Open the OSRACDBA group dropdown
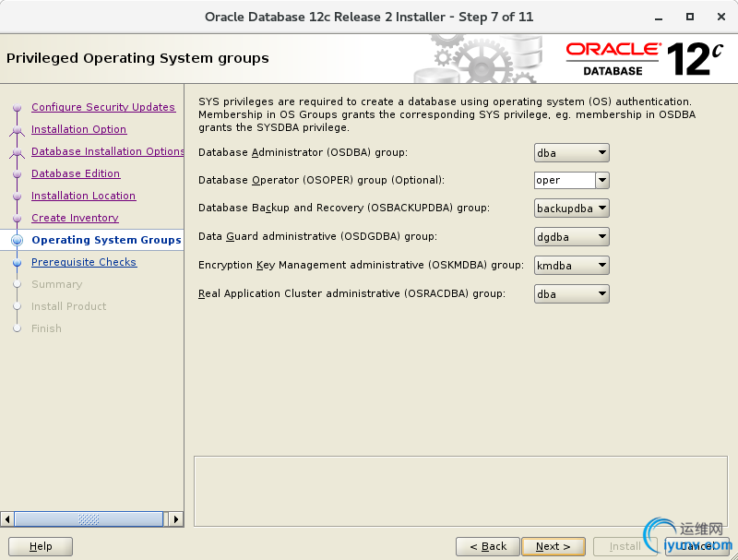The image size is (738, 560). [x=571, y=294]
